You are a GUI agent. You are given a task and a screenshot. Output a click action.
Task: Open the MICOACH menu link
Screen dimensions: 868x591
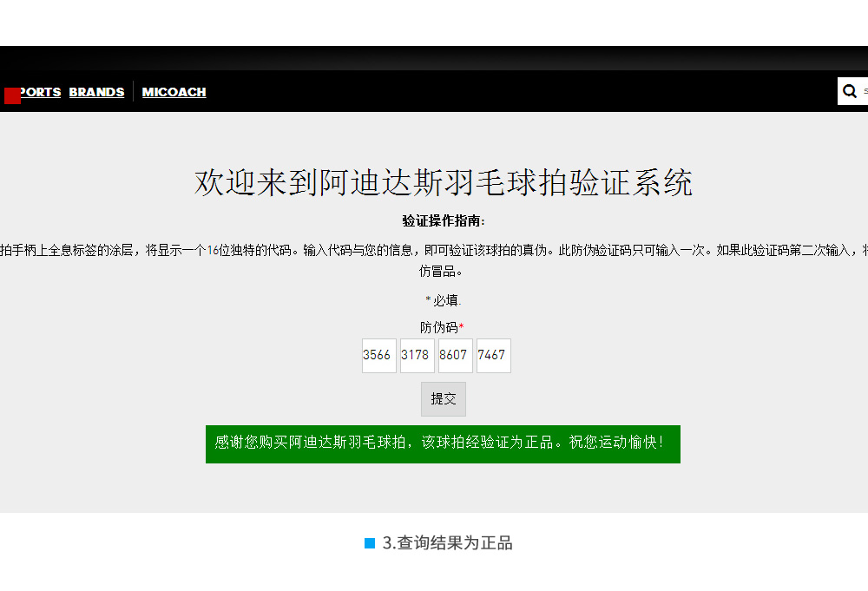click(174, 92)
